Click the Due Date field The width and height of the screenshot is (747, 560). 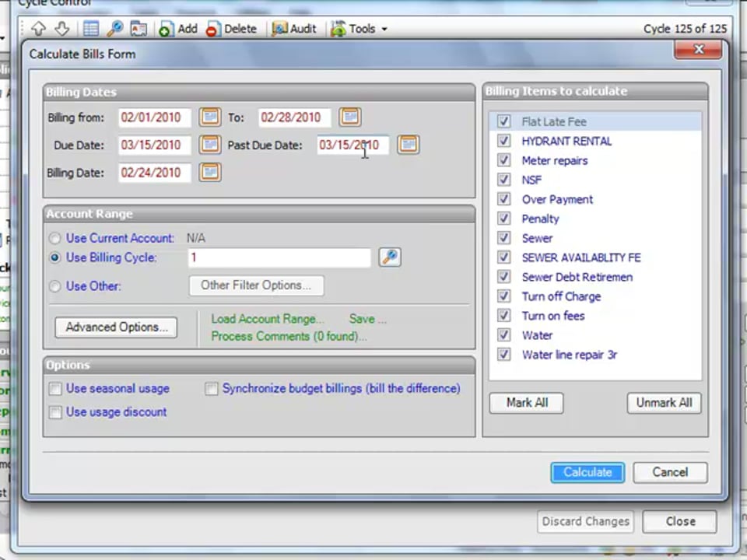click(x=155, y=145)
